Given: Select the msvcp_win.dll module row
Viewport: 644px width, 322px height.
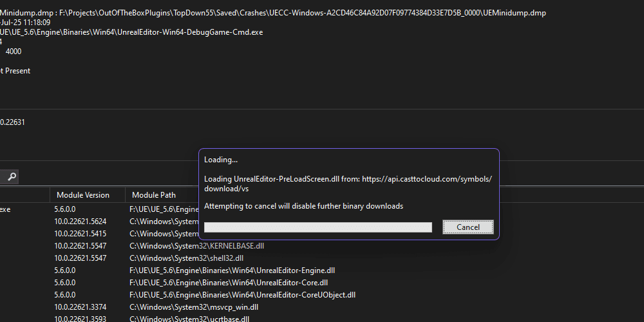Looking at the screenshot, I should [193, 307].
